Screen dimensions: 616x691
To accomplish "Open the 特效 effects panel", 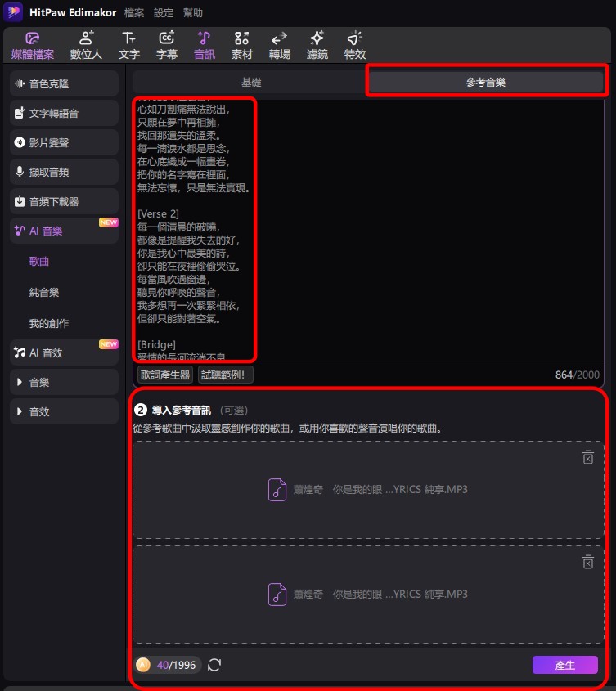I will (x=355, y=46).
